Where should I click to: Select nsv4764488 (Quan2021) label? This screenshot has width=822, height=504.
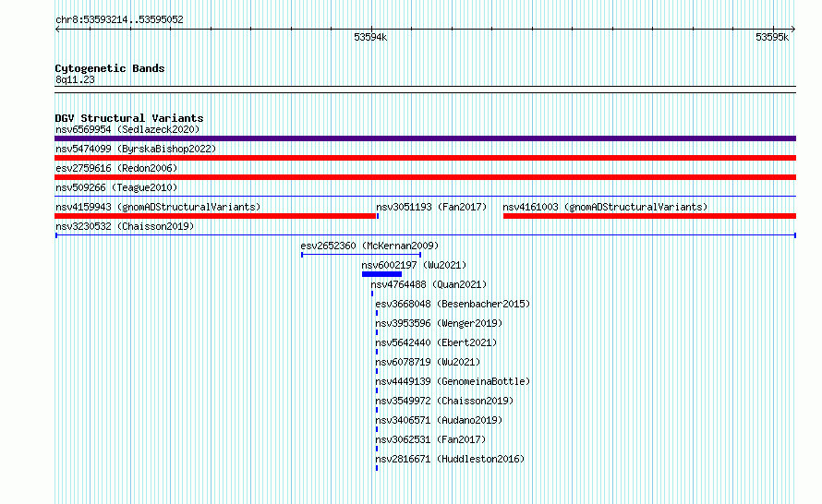(x=429, y=284)
